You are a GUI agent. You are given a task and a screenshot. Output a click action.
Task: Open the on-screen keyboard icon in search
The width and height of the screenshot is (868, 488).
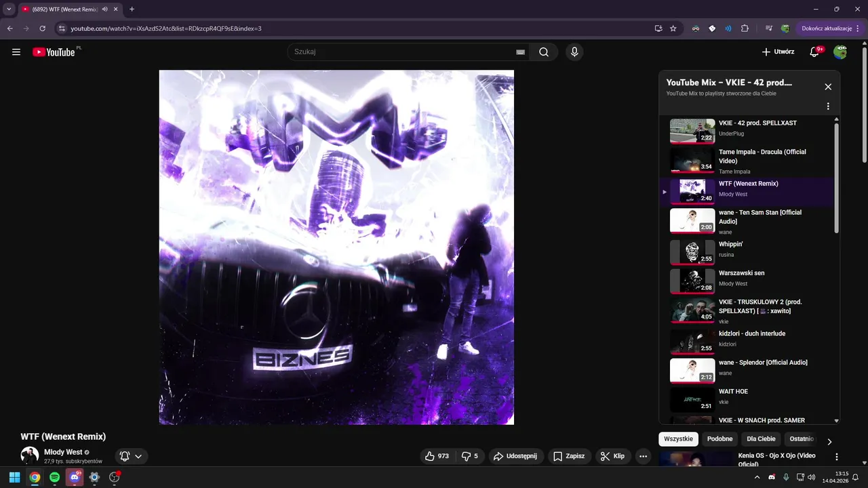520,52
